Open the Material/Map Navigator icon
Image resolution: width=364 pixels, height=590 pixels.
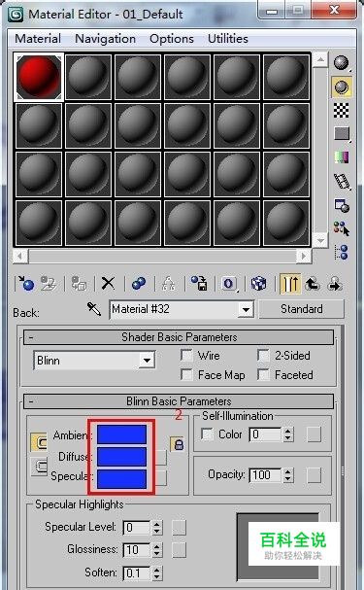[x=341, y=252]
